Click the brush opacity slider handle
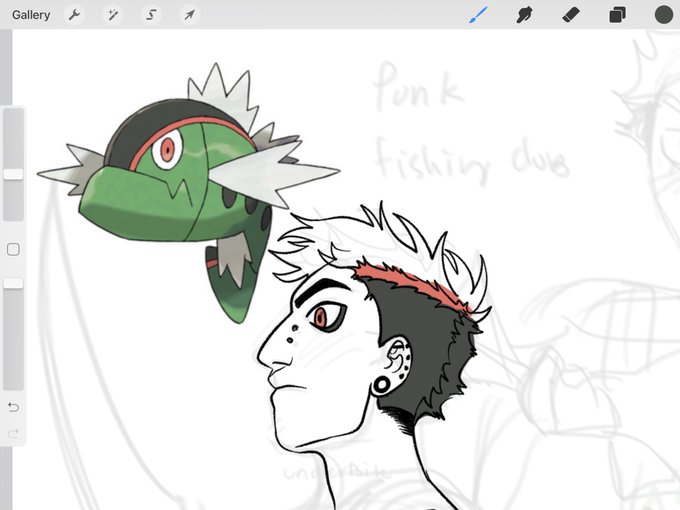Image resolution: width=680 pixels, height=510 pixels. coord(13,283)
